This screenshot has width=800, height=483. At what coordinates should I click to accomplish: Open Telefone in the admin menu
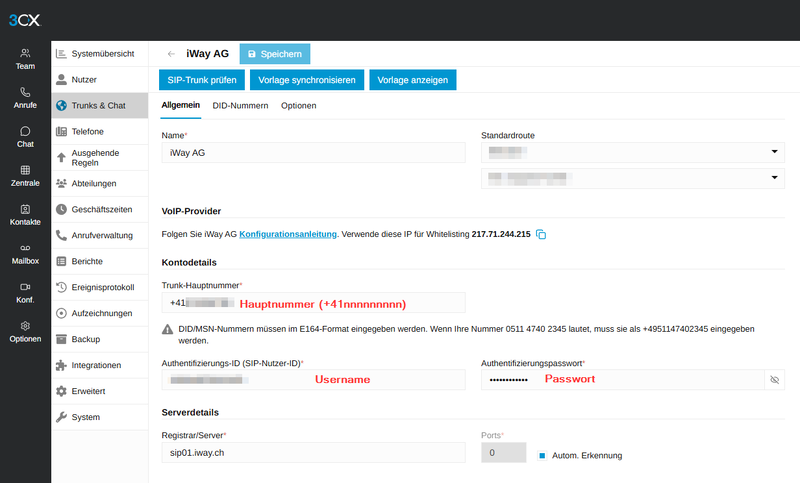coord(99,132)
